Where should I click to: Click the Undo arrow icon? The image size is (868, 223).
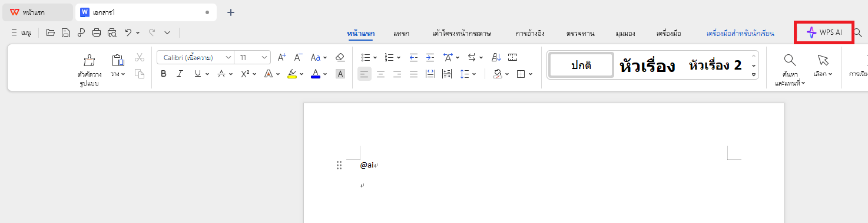pyautogui.click(x=128, y=33)
